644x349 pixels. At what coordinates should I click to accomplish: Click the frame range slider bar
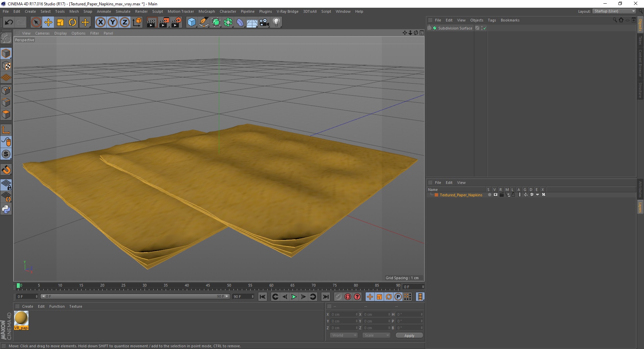135,296
